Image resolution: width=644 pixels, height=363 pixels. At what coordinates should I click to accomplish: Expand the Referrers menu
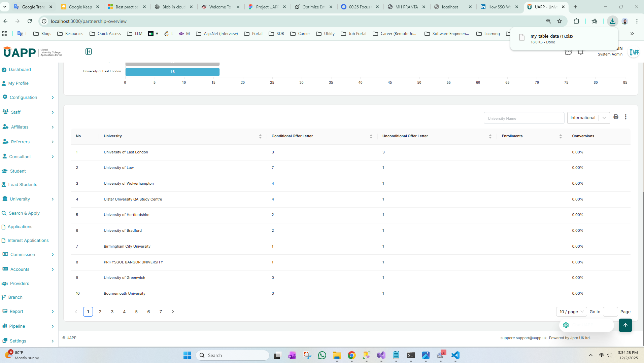[x=29, y=142]
